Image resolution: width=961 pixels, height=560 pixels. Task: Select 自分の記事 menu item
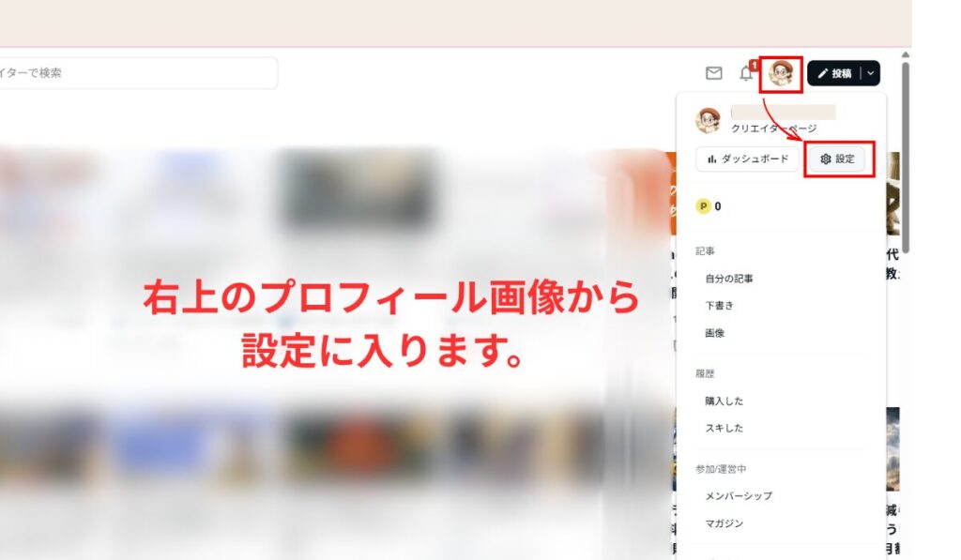pyautogui.click(x=728, y=279)
